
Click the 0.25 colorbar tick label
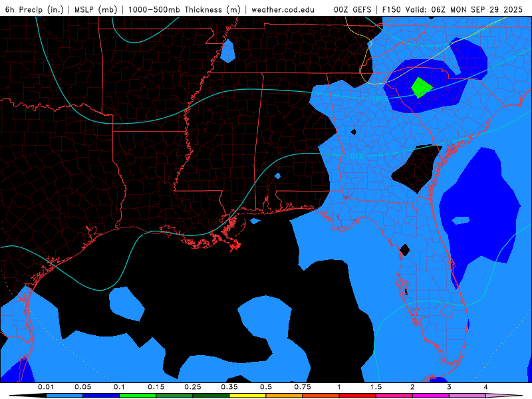(193, 387)
